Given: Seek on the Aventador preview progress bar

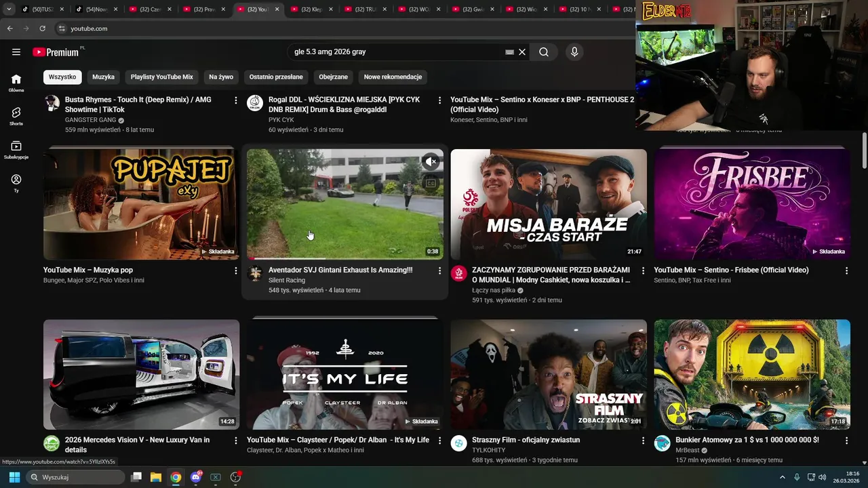Looking at the screenshot, I should (344, 258).
